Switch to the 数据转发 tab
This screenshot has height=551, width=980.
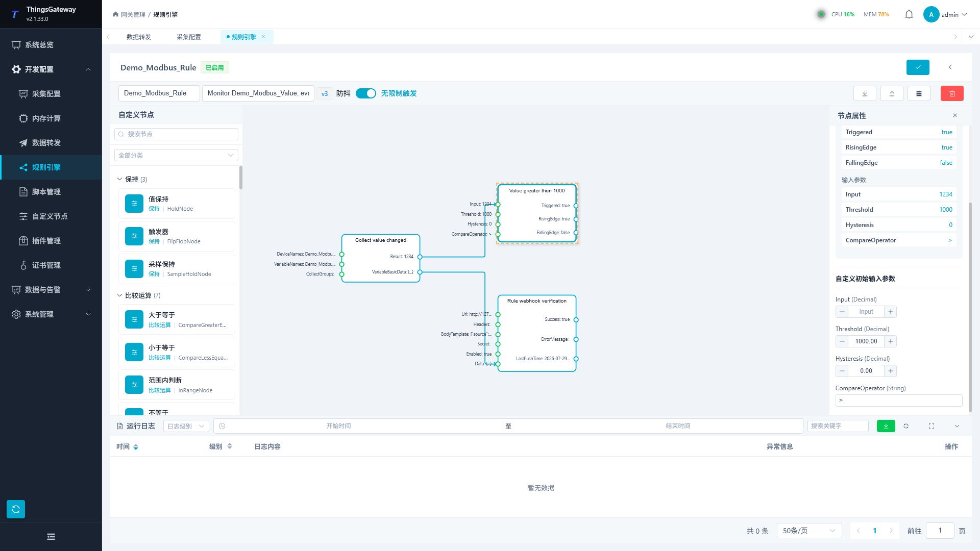139,37
